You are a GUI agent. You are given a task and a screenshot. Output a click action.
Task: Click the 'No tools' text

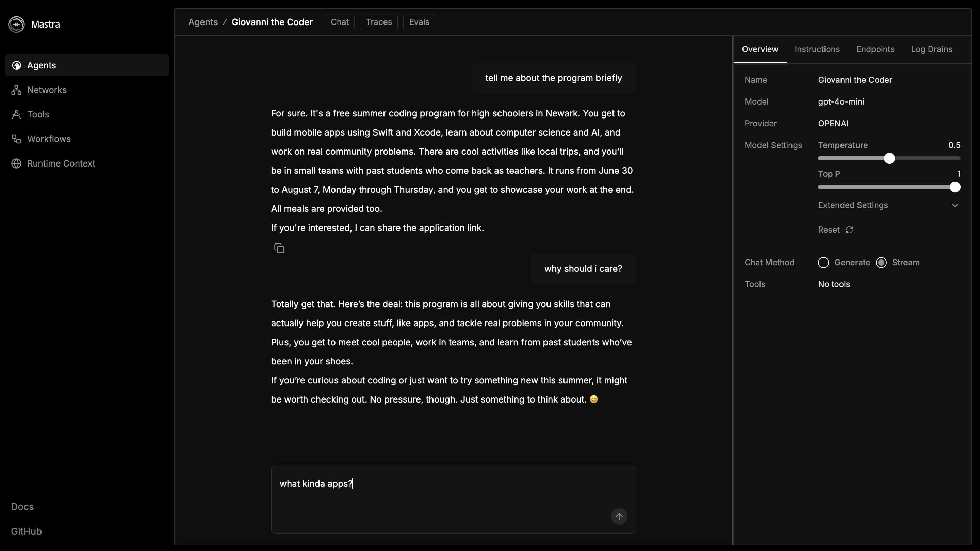pyautogui.click(x=834, y=284)
